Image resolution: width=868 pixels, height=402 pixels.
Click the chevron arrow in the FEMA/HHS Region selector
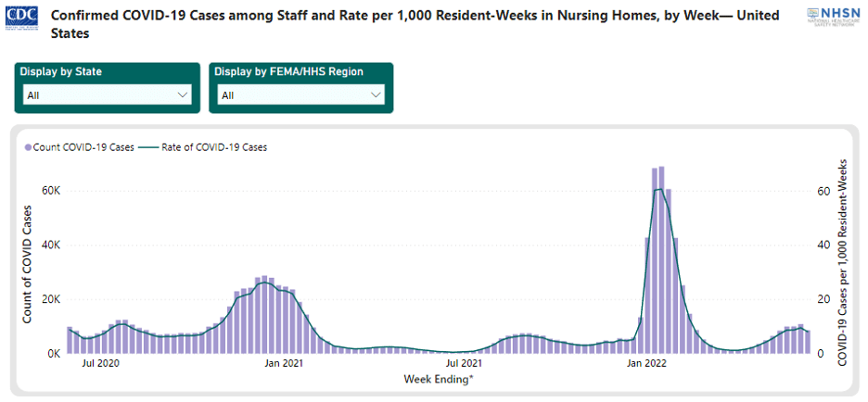[376, 94]
